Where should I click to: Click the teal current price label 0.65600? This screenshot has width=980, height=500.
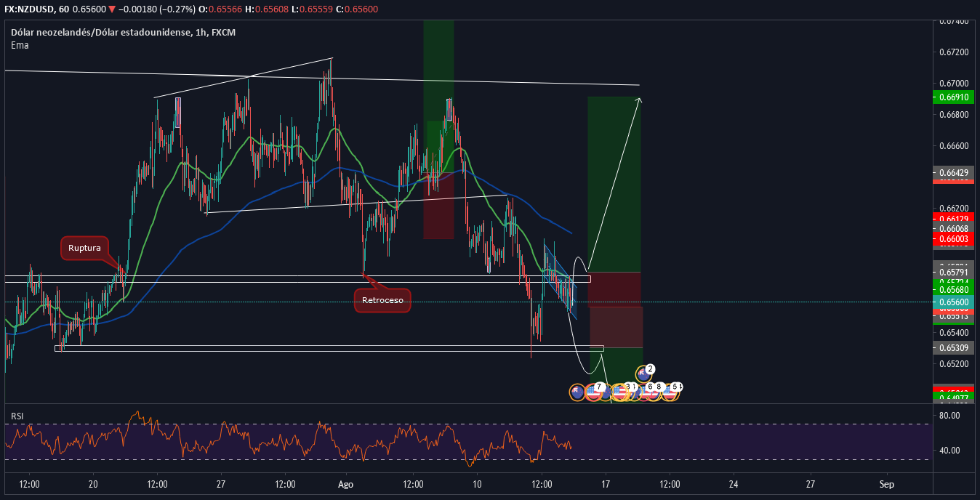(953, 302)
